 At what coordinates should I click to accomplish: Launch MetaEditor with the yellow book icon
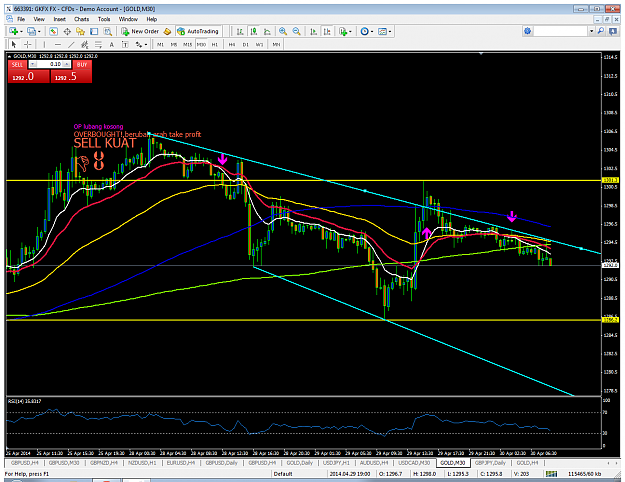pos(167,31)
